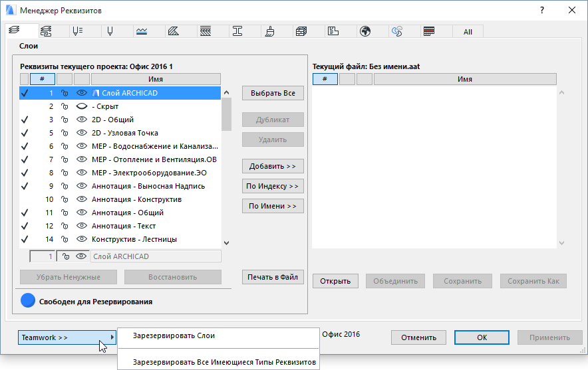This screenshot has height=370, width=588.
Task: Toggle eye of 'Аннотация - Выносная Надпись' layer
Action: pos(81,186)
